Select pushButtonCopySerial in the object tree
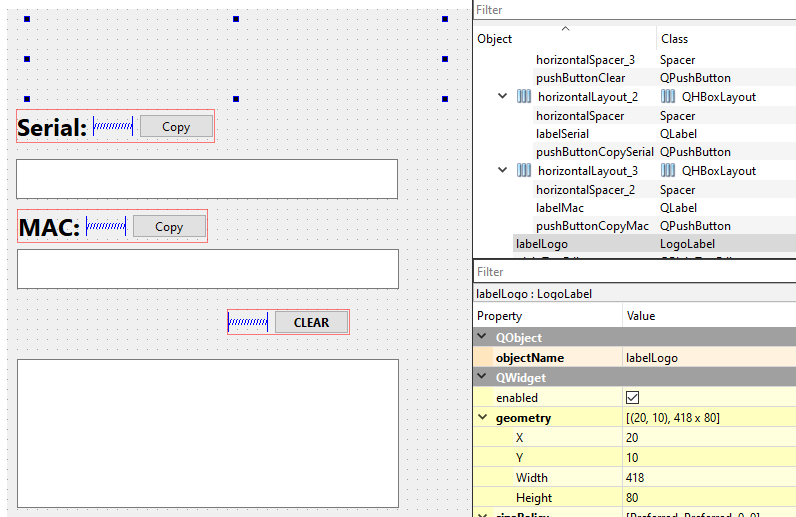The image size is (796, 517). click(x=594, y=152)
